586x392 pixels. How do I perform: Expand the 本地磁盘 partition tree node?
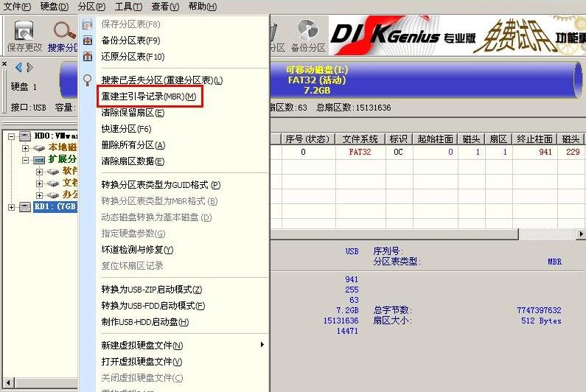25,148
